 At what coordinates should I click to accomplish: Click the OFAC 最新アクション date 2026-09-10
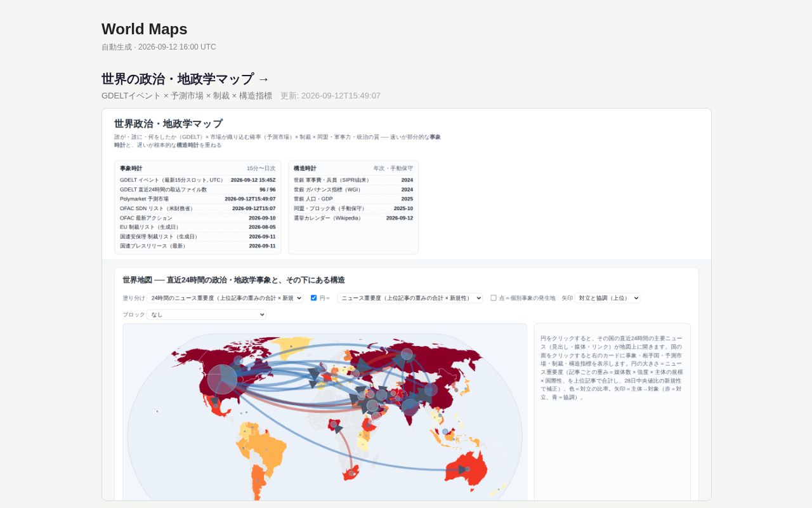[x=262, y=218]
